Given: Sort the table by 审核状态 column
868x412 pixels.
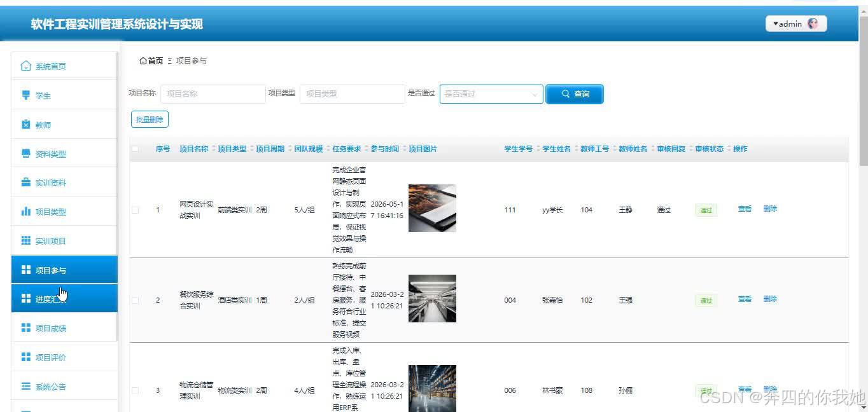Looking at the screenshot, I should pyautogui.click(x=729, y=149).
